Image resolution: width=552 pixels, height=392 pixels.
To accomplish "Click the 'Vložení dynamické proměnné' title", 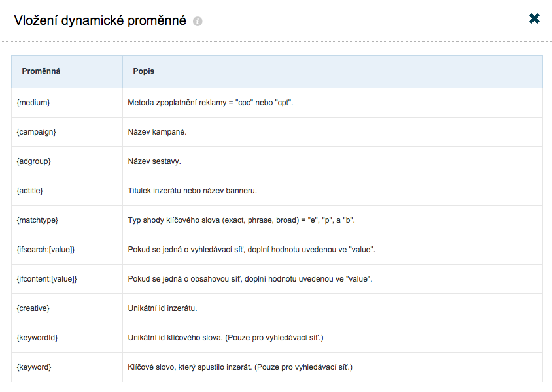I will pos(100,20).
